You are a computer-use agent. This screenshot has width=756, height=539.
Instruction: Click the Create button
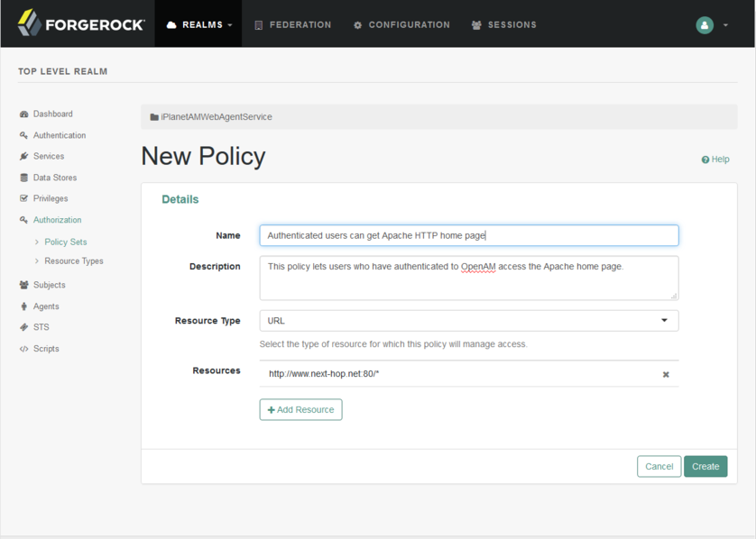(x=705, y=466)
